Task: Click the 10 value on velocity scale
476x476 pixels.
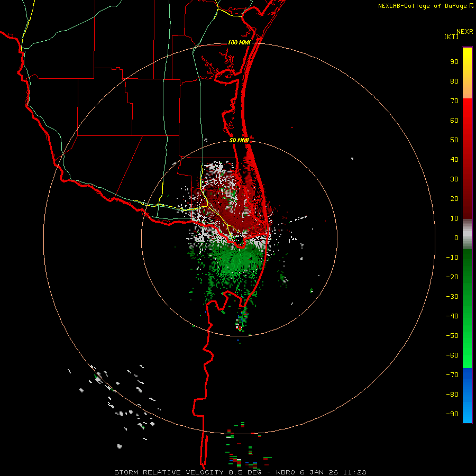Action: coord(454,218)
